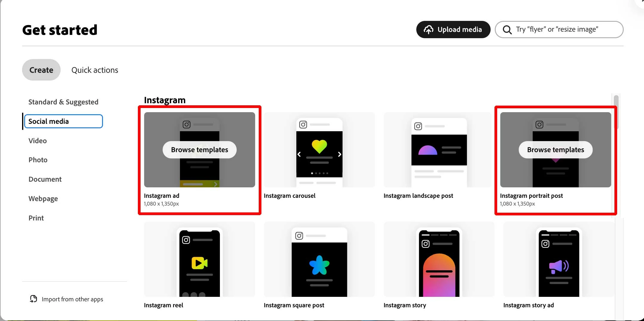The height and width of the screenshot is (321, 644).
Task: Focus the flyer or resize image search field
Action: pos(559,30)
